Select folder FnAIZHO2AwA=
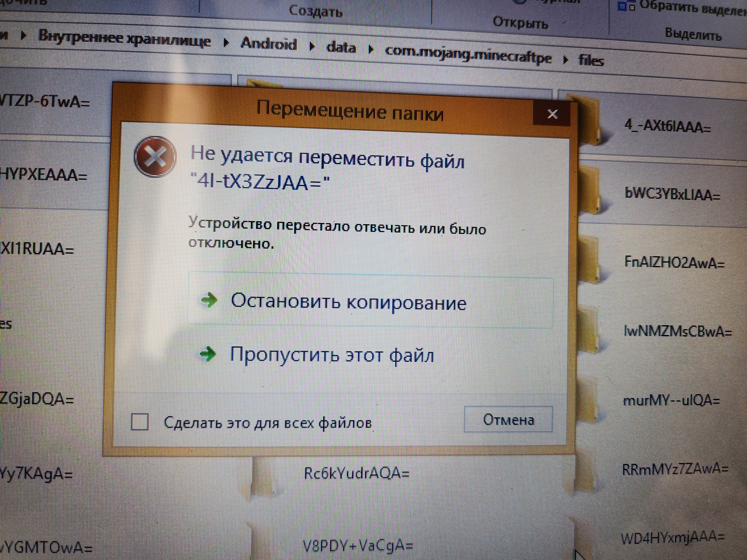Viewport: 747px width, 560px height. 674,262
